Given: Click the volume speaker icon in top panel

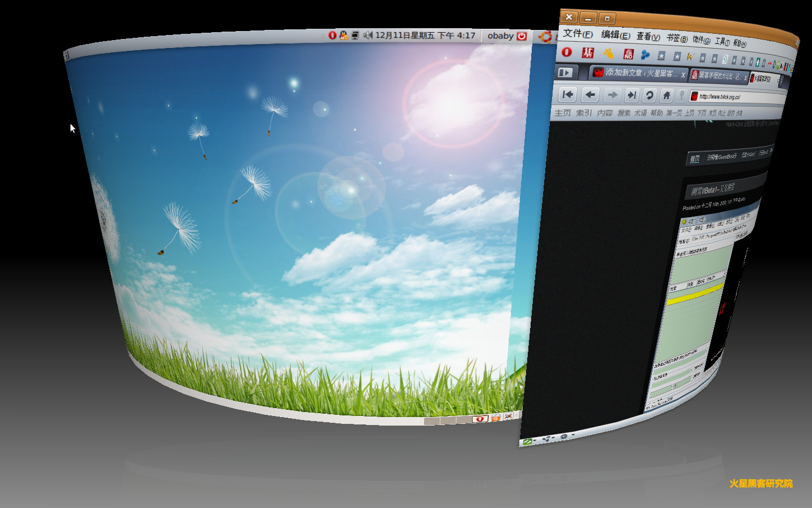Looking at the screenshot, I should pyautogui.click(x=368, y=35).
